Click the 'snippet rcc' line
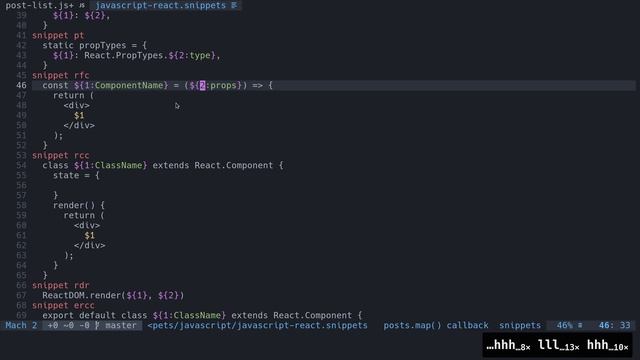This screenshot has width=640, height=360. pos(60,156)
